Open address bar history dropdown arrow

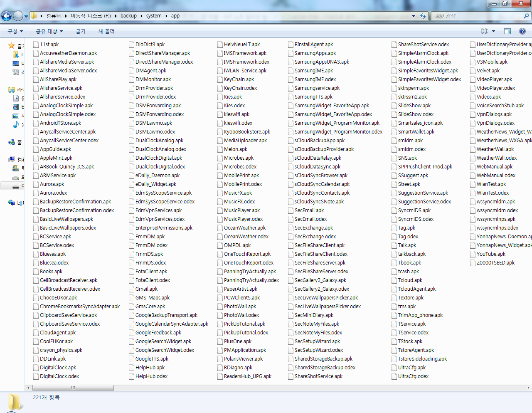coord(414,16)
